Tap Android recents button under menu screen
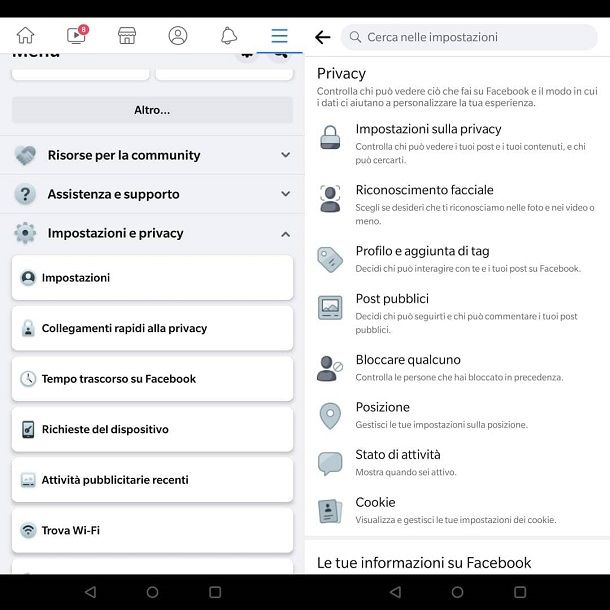 (x=215, y=592)
